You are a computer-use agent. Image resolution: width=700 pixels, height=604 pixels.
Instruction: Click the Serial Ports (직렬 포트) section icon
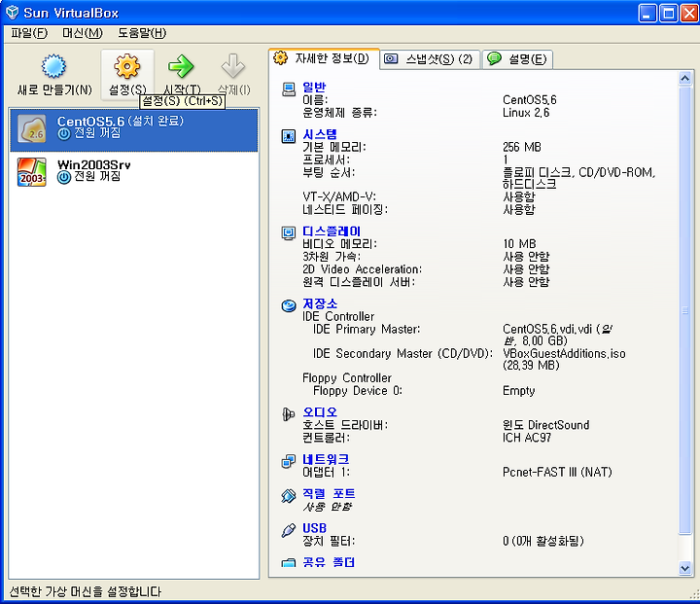[x=289, y=495]
